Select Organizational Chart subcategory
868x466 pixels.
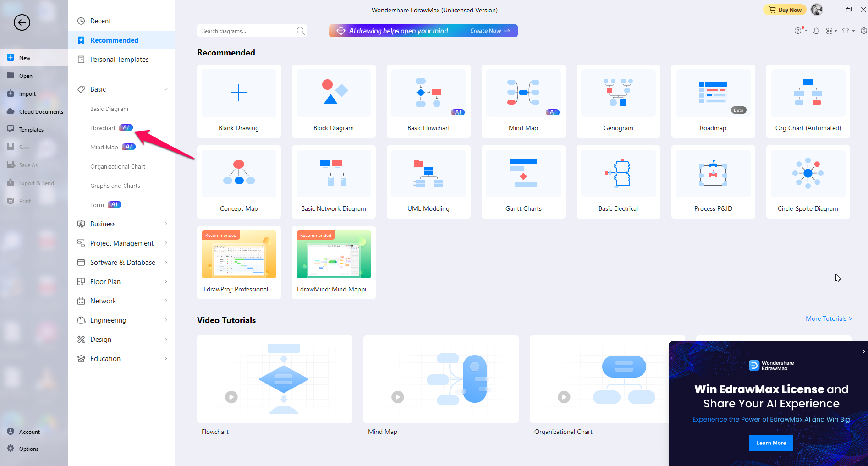[x=118, y=166]
